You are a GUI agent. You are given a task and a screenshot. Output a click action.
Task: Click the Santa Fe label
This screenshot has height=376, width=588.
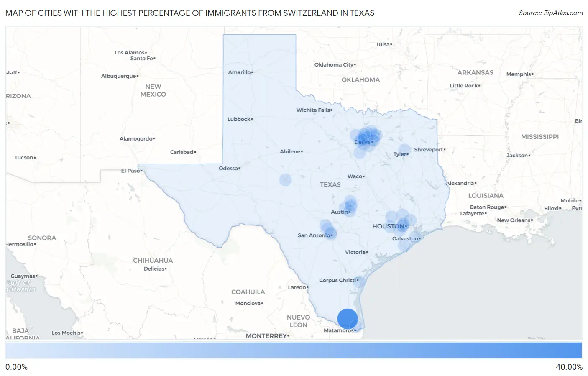pyautogui.click(x=142, y=59)
